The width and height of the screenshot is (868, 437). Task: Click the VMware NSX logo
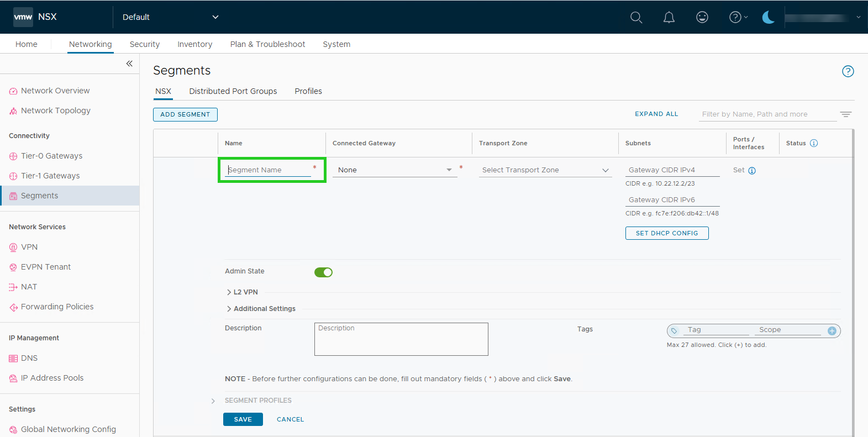coord(23,17)
